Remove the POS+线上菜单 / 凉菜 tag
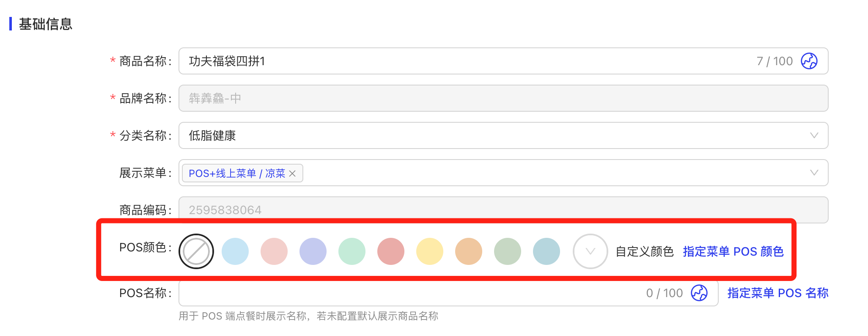 pos(292,174)
